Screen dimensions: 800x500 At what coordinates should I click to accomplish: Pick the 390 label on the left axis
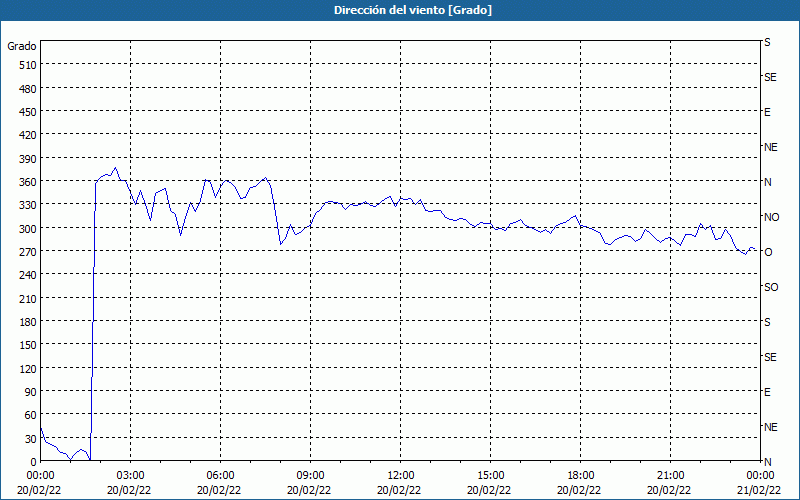click(x=28, y=159)
